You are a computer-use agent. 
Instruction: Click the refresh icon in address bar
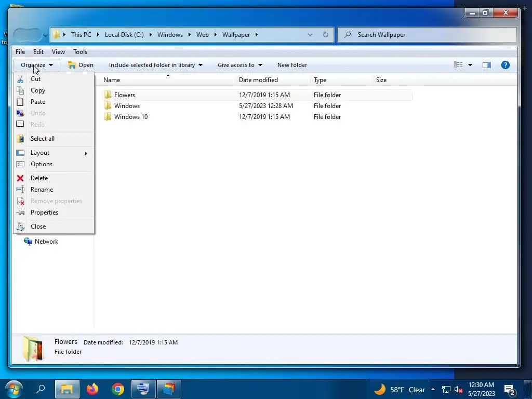325,35
